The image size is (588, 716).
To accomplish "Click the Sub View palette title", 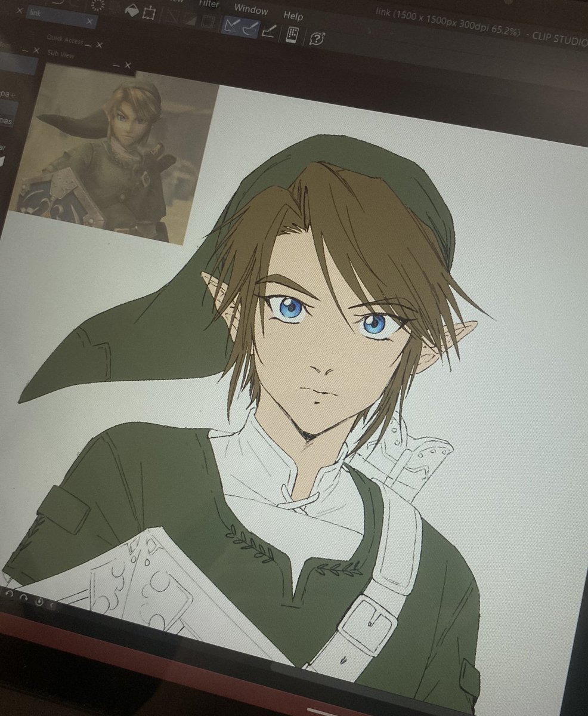I will click(60, 54).
